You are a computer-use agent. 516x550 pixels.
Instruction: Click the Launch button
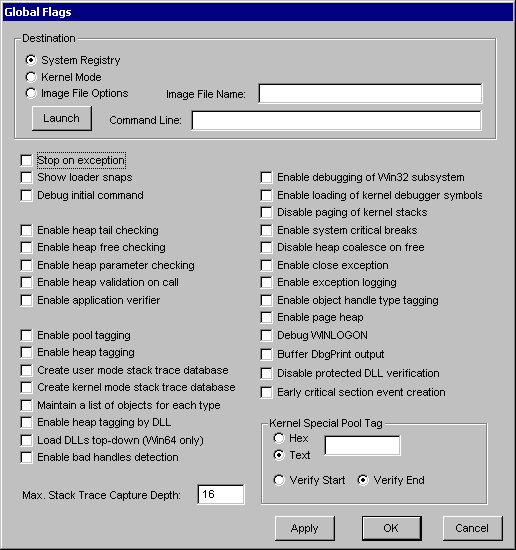tap(62, 119)
